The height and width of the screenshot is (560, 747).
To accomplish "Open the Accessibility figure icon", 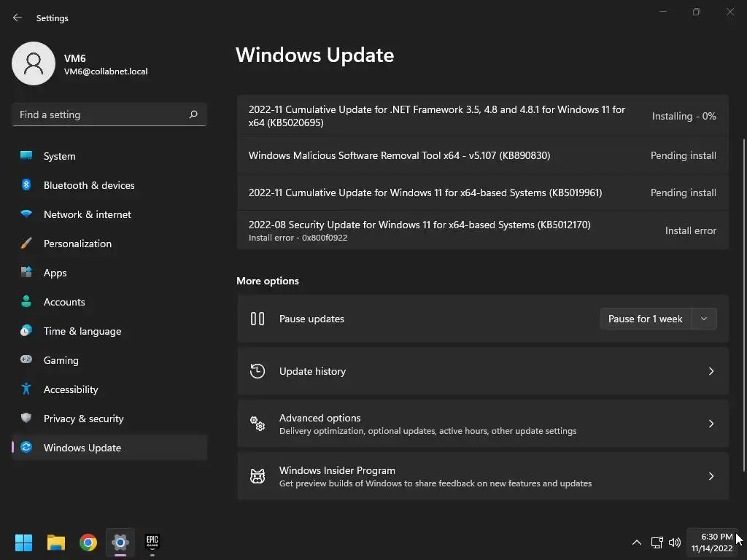I will click(26, 389).
